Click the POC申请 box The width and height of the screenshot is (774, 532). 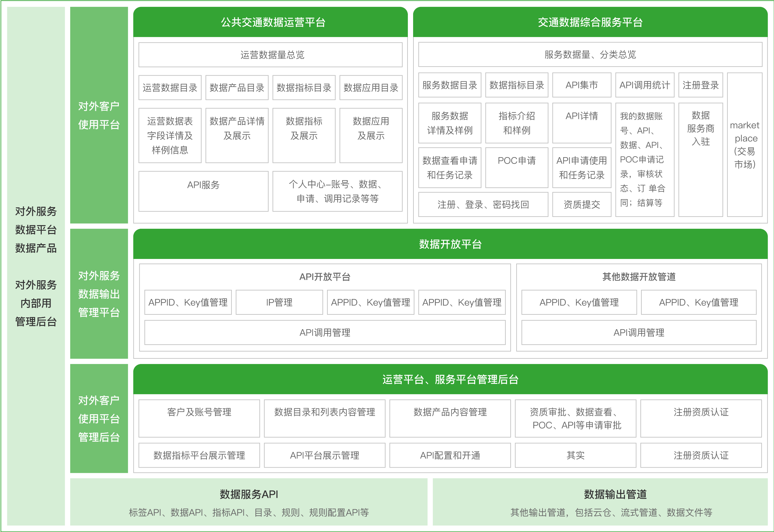pos(517,168)
